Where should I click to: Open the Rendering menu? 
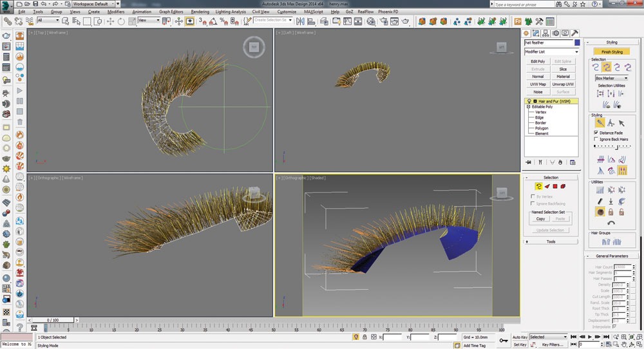(200, 12)
